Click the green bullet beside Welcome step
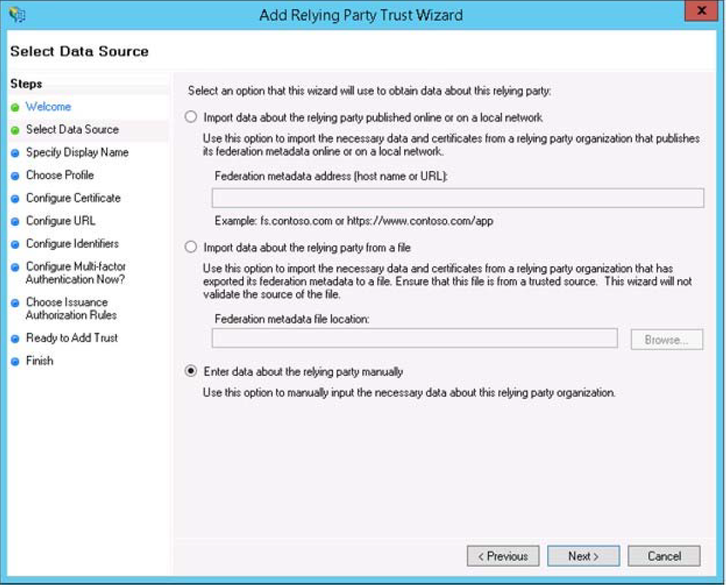The image size is (727, 588). [x=15, y=108]
